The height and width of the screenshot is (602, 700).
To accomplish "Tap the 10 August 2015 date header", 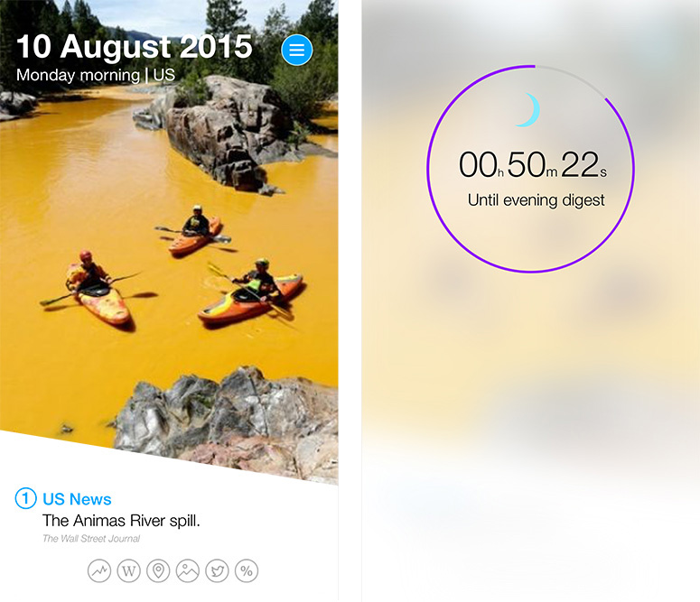I will click(135, 46).
